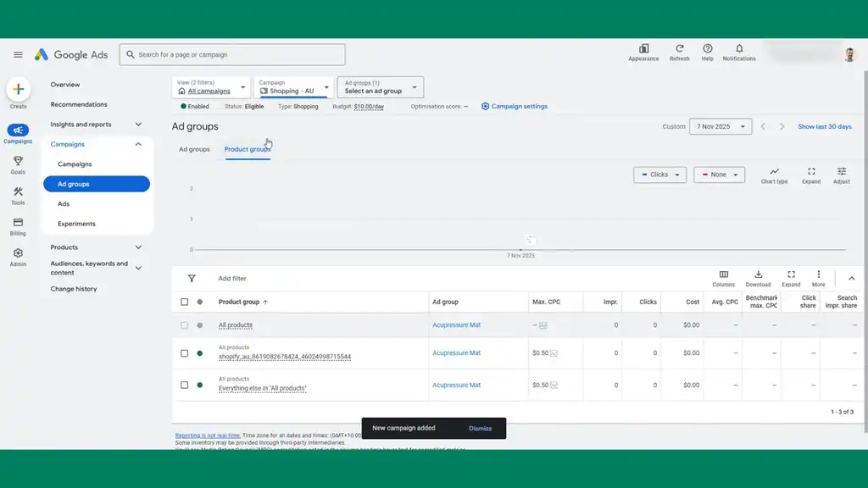The height and width of the screenshot is (488, 868).
Task: Check the shopify_au product group row
Action: click(x=185, y=353)
